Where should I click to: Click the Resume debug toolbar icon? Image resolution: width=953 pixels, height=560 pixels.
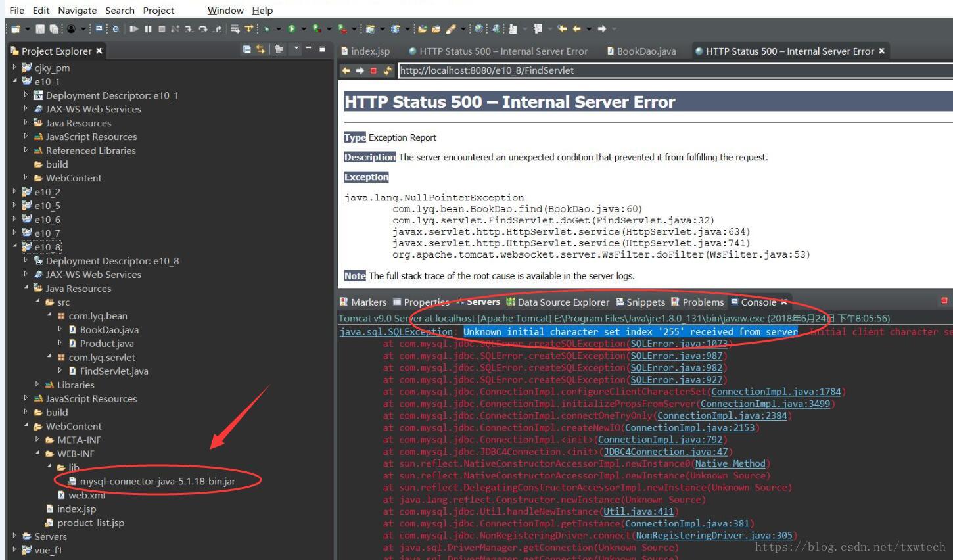(134, 28)
